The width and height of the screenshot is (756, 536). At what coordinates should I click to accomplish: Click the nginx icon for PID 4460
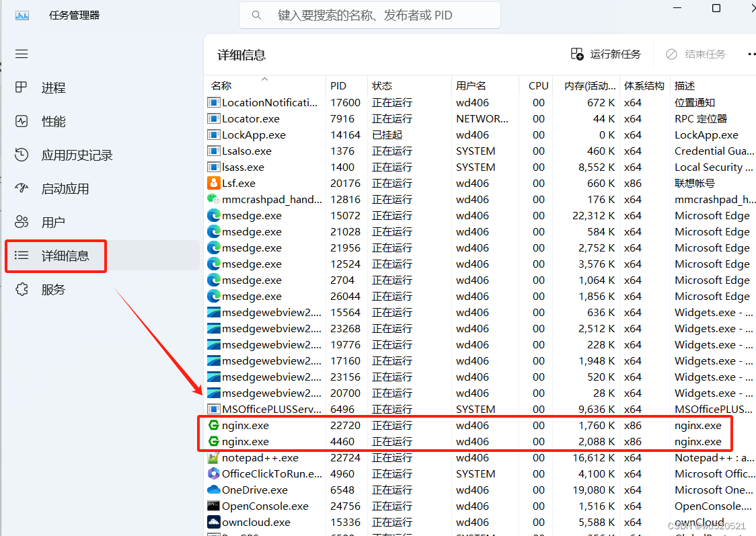pyautogui.click(x=214, y=441)
